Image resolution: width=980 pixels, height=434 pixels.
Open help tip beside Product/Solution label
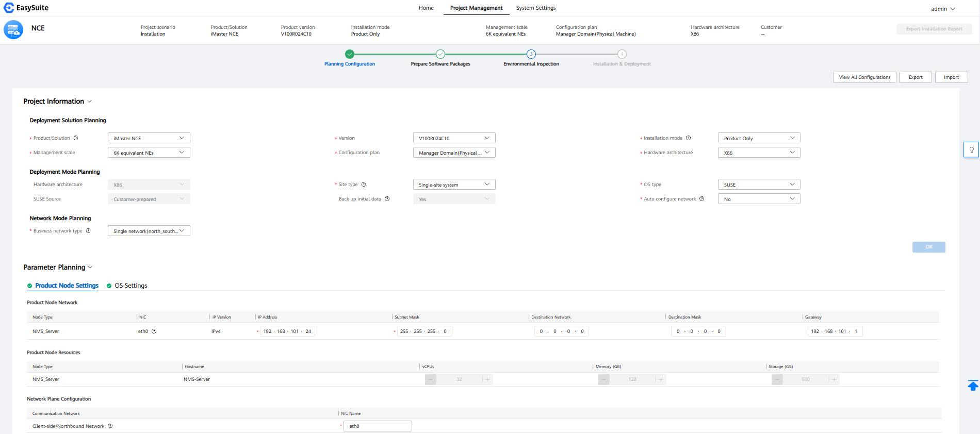tap(76, 138)
